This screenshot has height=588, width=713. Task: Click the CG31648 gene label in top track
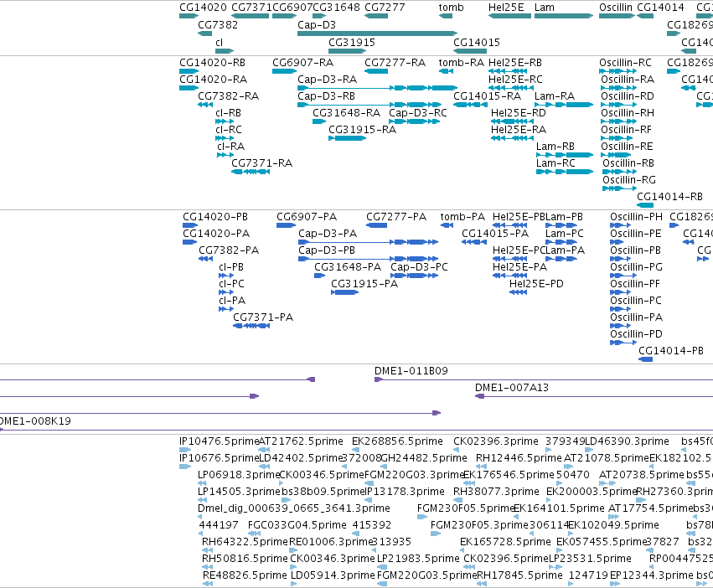(x=337, y=8)
